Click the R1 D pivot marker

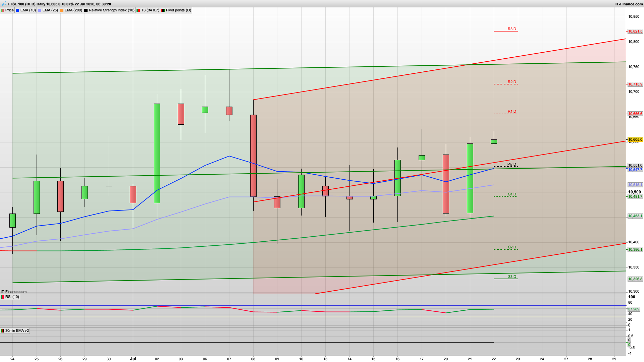pos(512,112)
